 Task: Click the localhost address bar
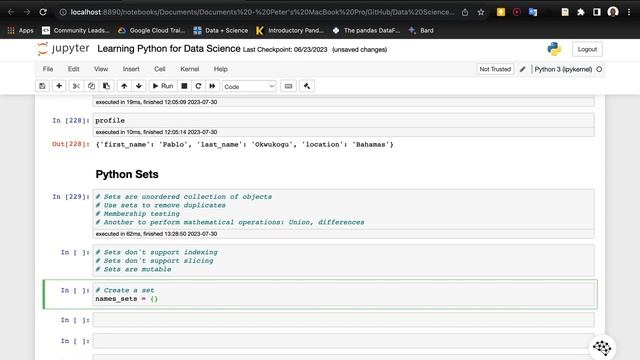click(x=261, y=12)
